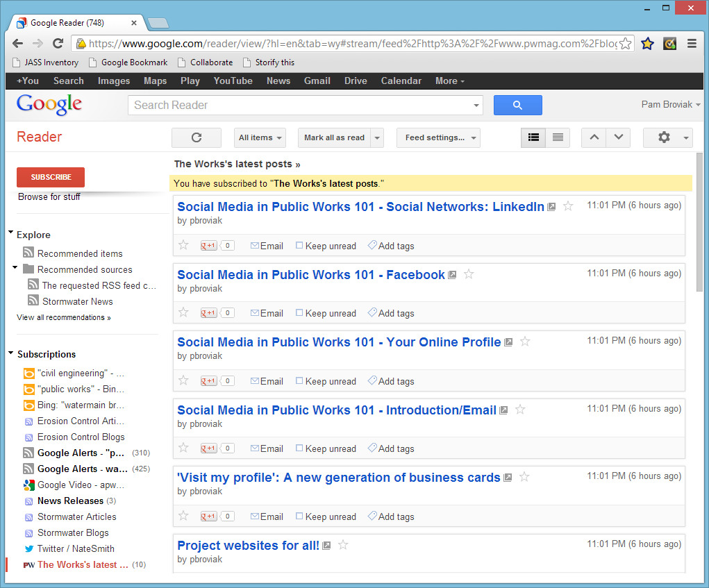Open The Works's latest posts header link
709x588 pixels.
pos(237,164)
